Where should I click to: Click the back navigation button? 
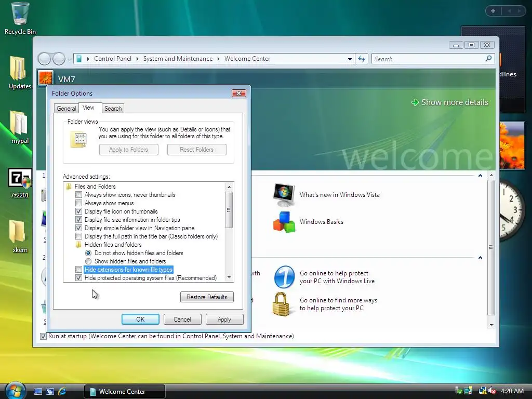point(44,59)
